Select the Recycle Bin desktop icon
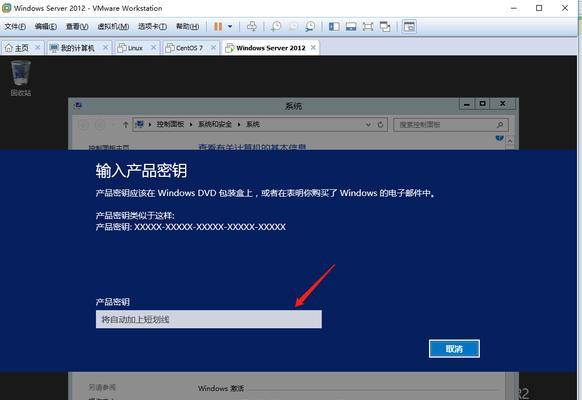Viewport: 582px width, 400px height. pos(21,78)
